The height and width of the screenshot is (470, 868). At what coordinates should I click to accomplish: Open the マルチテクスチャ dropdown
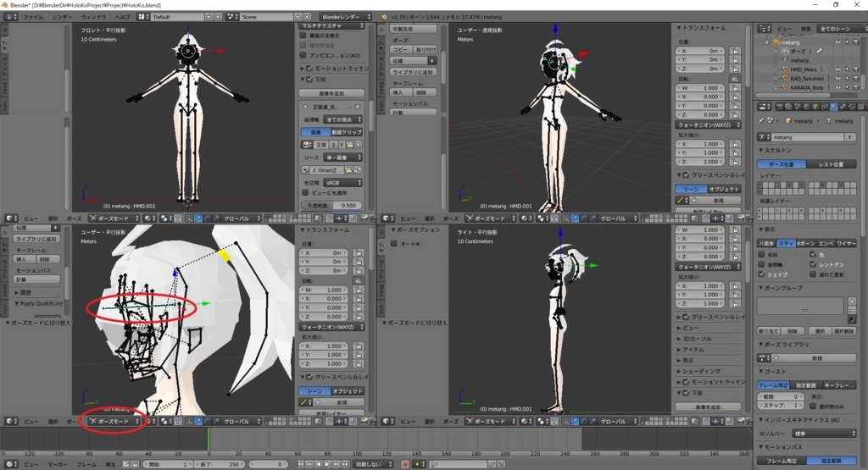[332, 26]
